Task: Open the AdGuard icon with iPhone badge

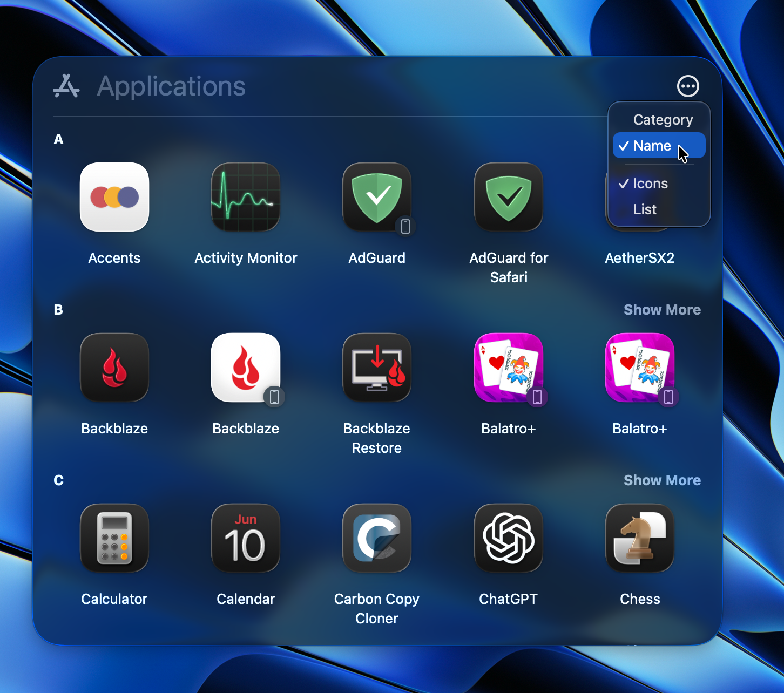Action: (377, 197)
